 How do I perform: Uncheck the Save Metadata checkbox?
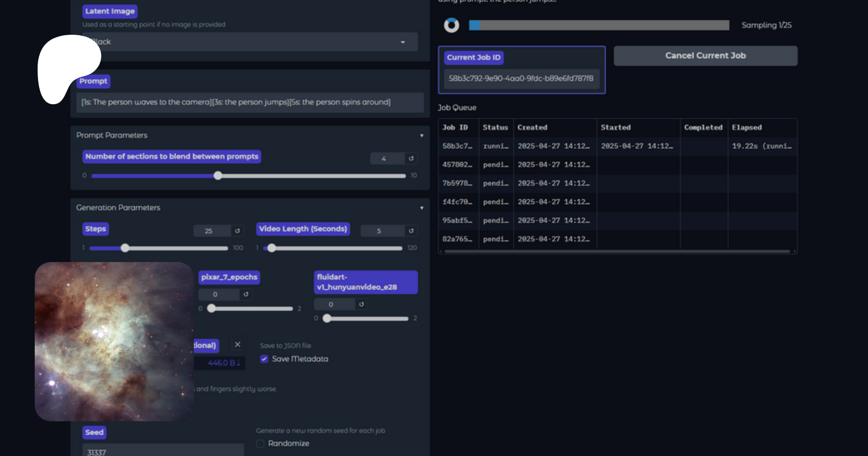[x=264, y=359]
